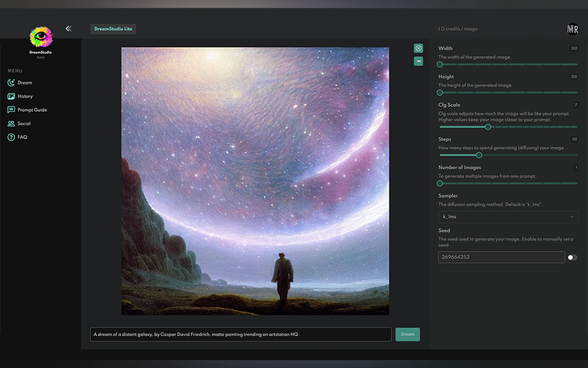Click the Social people icon
588x368 pixels.
[11, 124]
